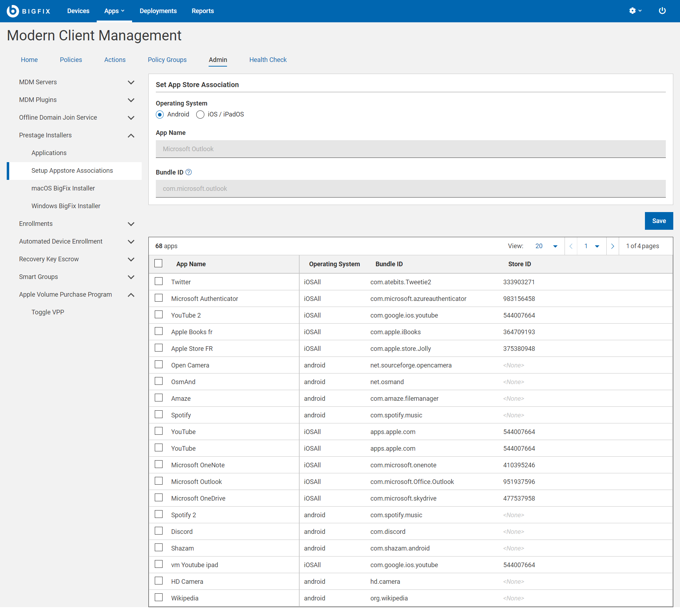This screenshot has height=616, width=680.
Task: Click the power logout icon
Action: 662,11
